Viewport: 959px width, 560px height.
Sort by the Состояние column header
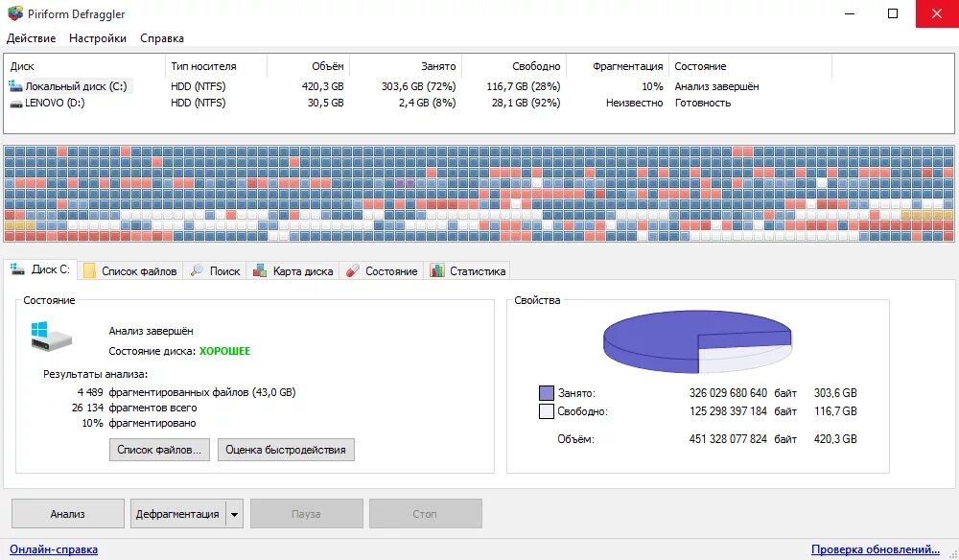click(x=751, y=66)
